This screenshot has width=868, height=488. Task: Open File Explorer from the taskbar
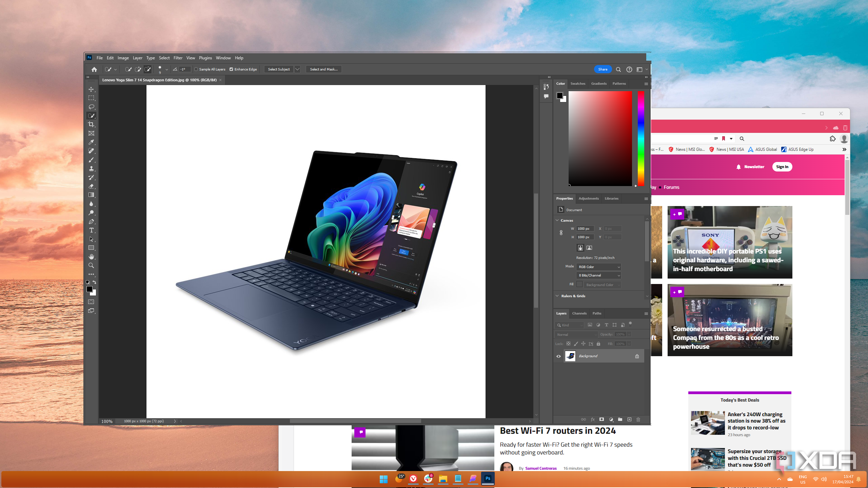[x=443, y=479]
